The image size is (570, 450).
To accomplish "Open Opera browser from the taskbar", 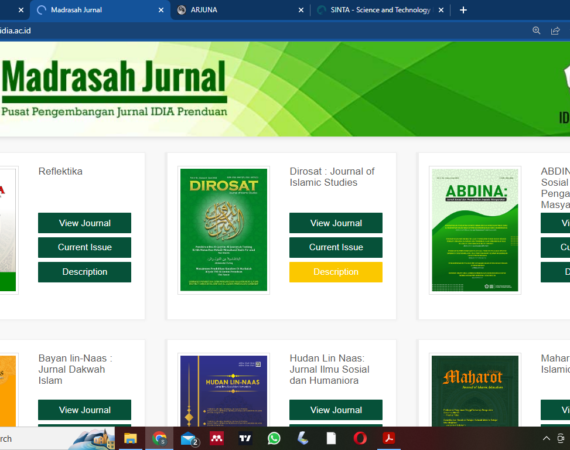I will 360,438.
